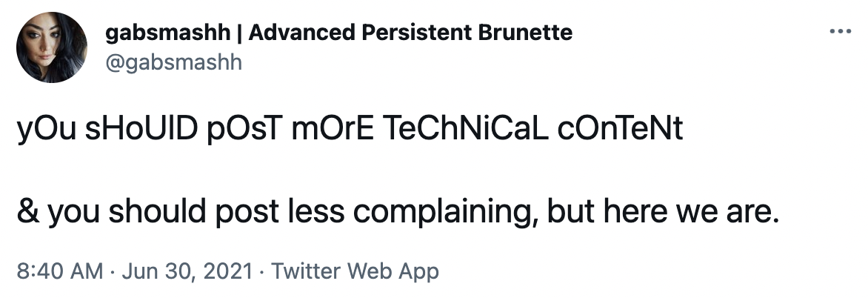Open the three-dot More menu on tweet

840,32
